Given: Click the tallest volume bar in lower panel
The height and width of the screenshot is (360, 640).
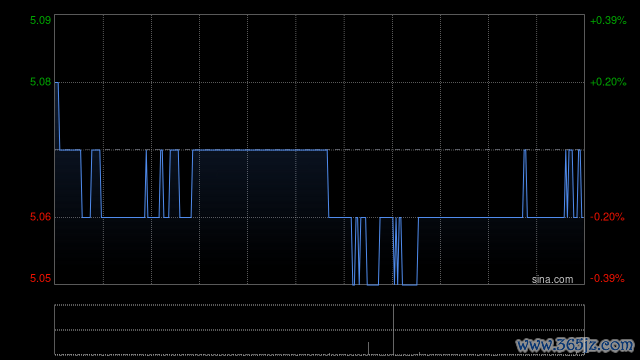Looking at the screenshot, I should pos(369,348).
